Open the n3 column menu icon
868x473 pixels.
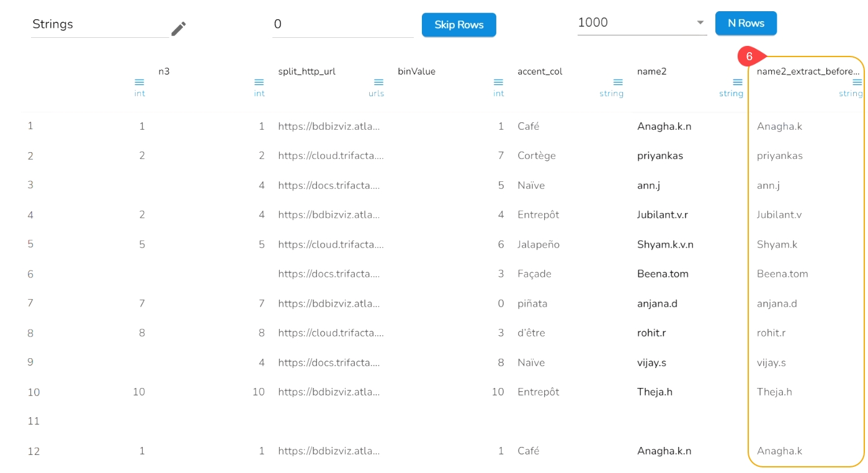tap(259, 83)
